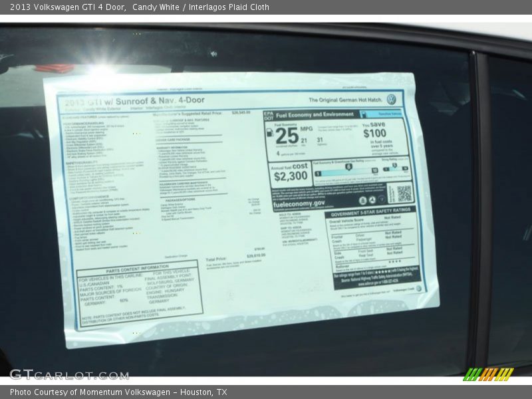Select the fuel pump icon beside 25 MPG
Image resolution: width=532 pixels, height=399 pixels.
pos(271,134)
